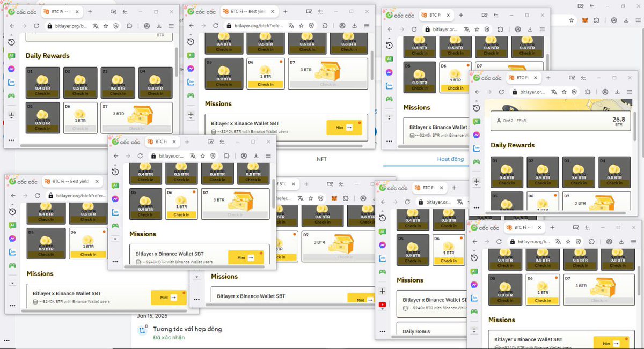Open profile icon in top-left window toolbar

147,26
